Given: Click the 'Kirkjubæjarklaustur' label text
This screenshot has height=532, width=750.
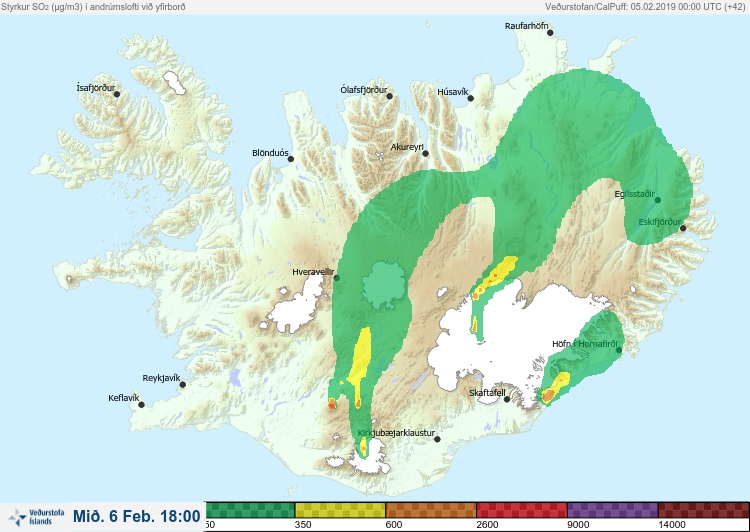Looking at the screenshot, I should pyautogui.click(x=397, y=433).
